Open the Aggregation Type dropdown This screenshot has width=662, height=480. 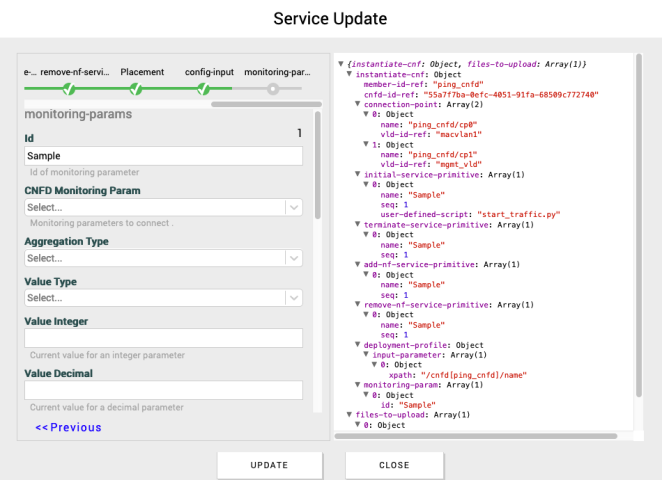pyautogui.click(x=163, y=258)
